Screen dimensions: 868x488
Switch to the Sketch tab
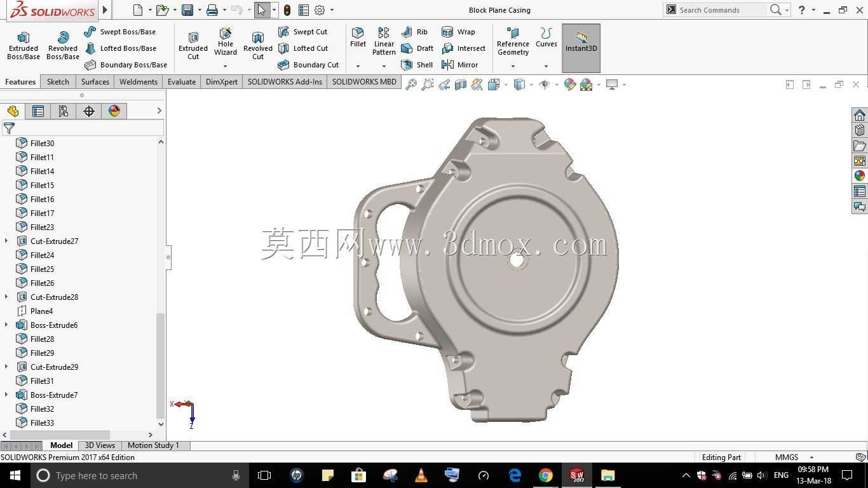pos(58,82)
